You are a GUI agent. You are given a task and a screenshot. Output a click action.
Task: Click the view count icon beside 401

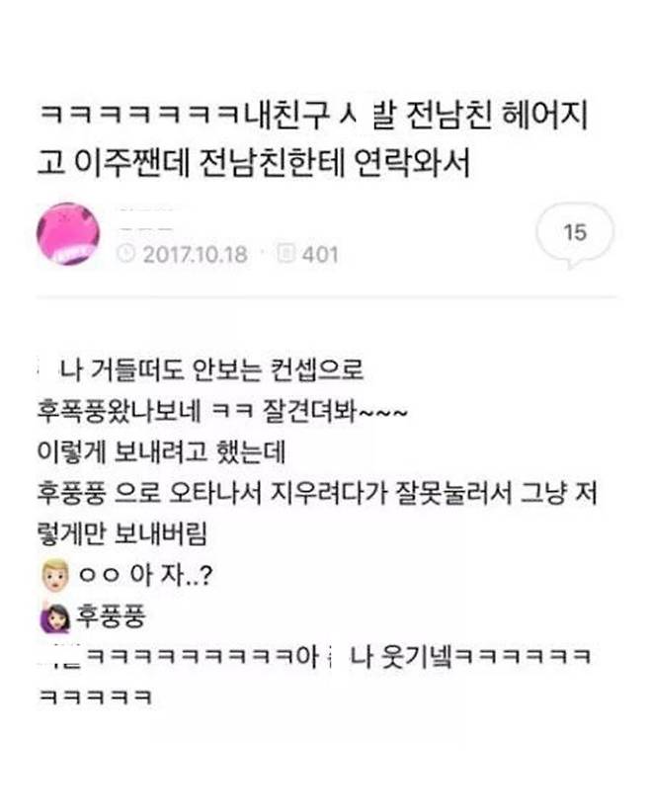(285, 254)
